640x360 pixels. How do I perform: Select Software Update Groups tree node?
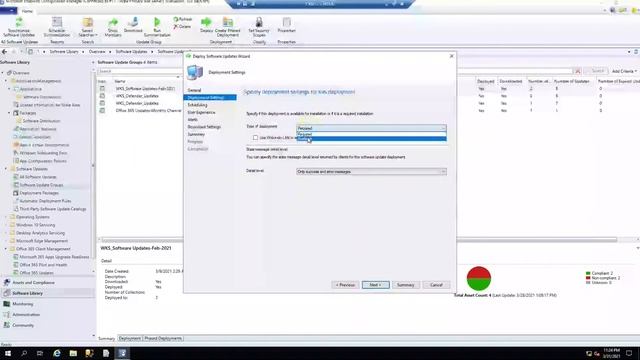[x=41, y=185]
